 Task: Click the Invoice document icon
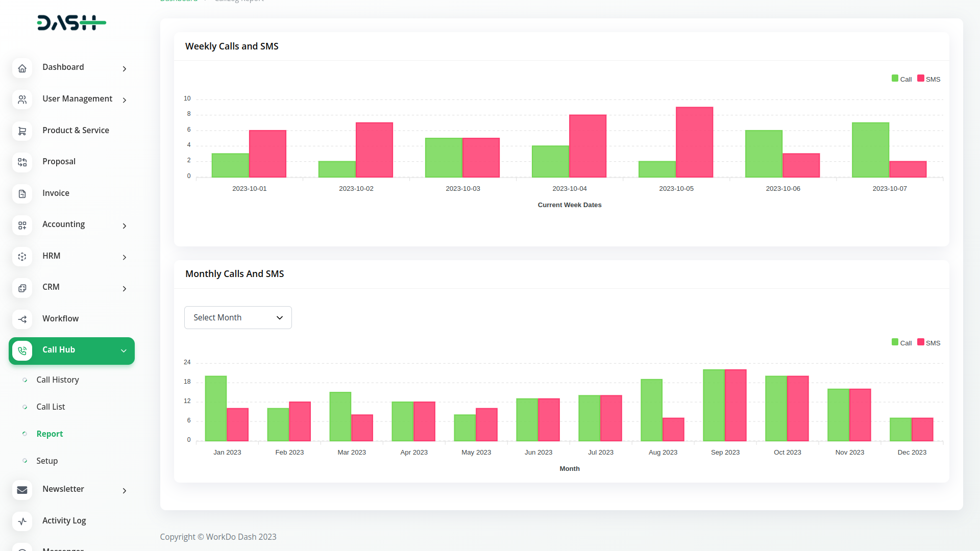tap(22, 194)
